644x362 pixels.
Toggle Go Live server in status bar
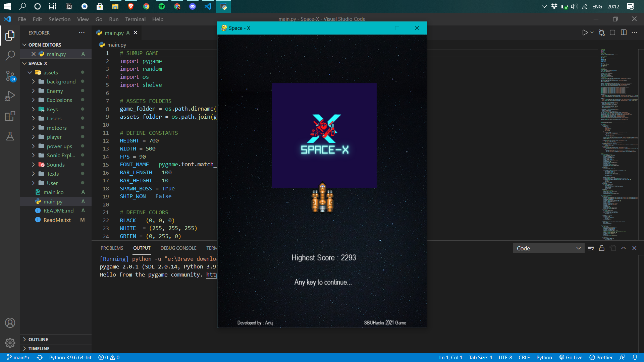(x=571, y=357)
